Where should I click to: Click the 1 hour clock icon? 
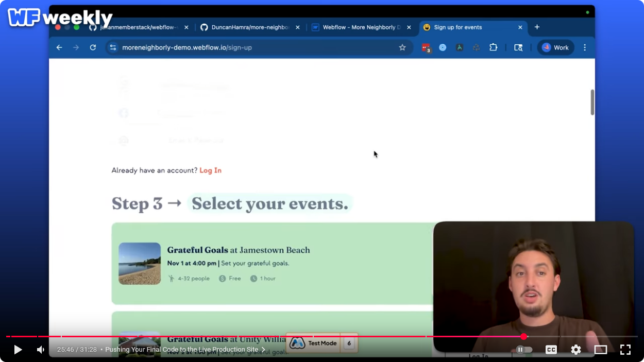[253, 279]
